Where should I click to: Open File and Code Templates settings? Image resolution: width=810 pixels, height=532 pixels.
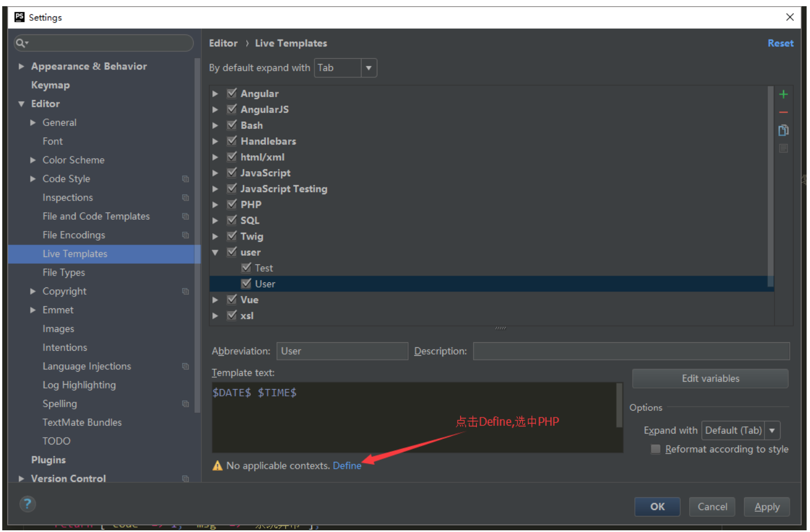tap(96, 216)
